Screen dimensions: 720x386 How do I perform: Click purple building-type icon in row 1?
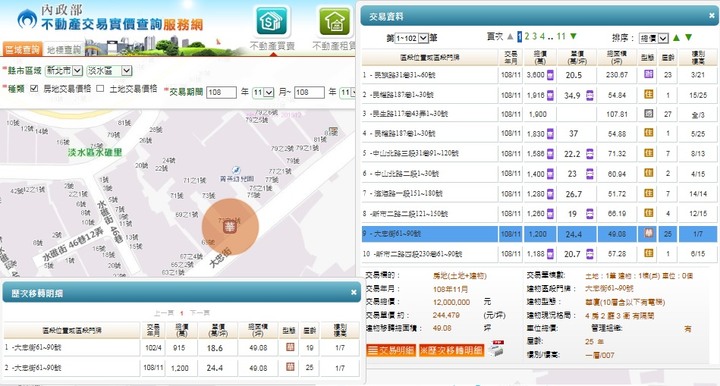point(648,74)
